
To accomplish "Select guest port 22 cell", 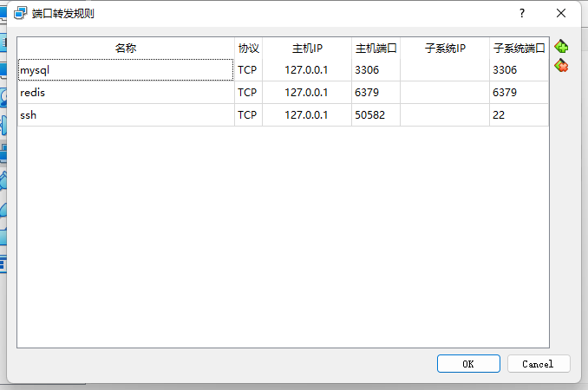I will [519, 115].
